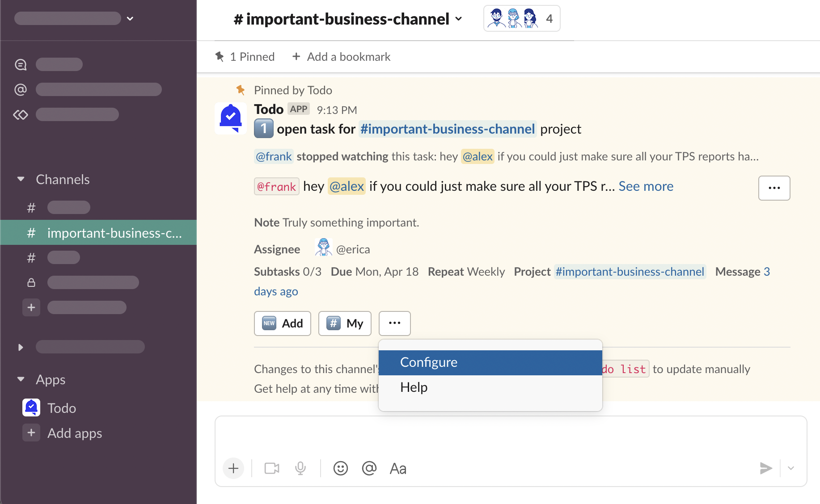Click into the message input field
The width and height of the screenshot is (820, 504).
[510, 436]
